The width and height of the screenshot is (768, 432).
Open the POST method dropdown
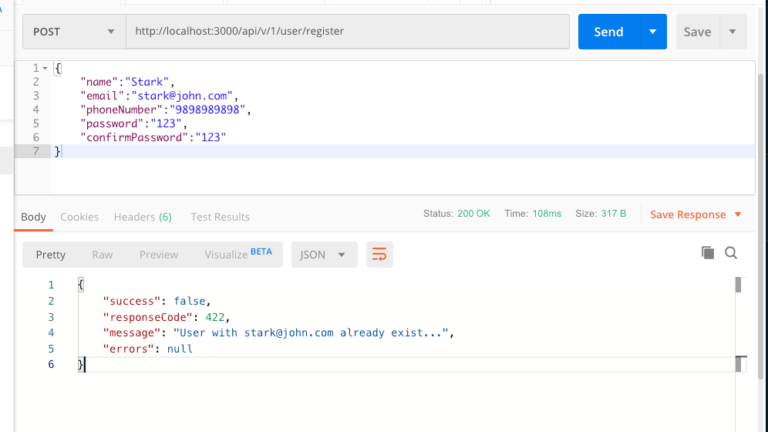(x=74, y=32)
